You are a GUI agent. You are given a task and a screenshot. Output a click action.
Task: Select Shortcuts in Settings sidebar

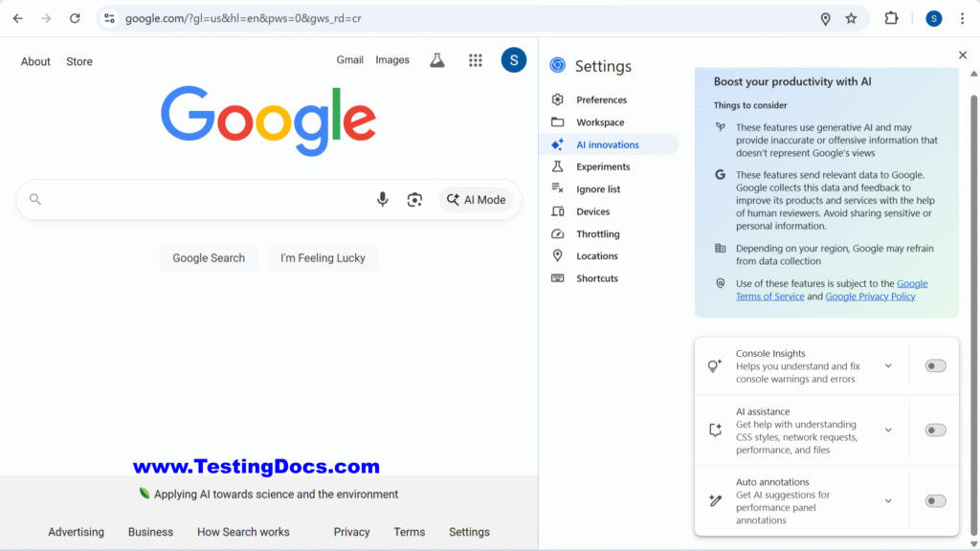[597, 278]
